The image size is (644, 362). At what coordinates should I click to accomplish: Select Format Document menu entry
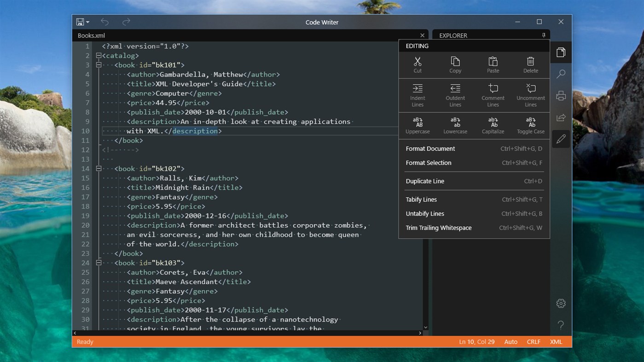point(430,149)
